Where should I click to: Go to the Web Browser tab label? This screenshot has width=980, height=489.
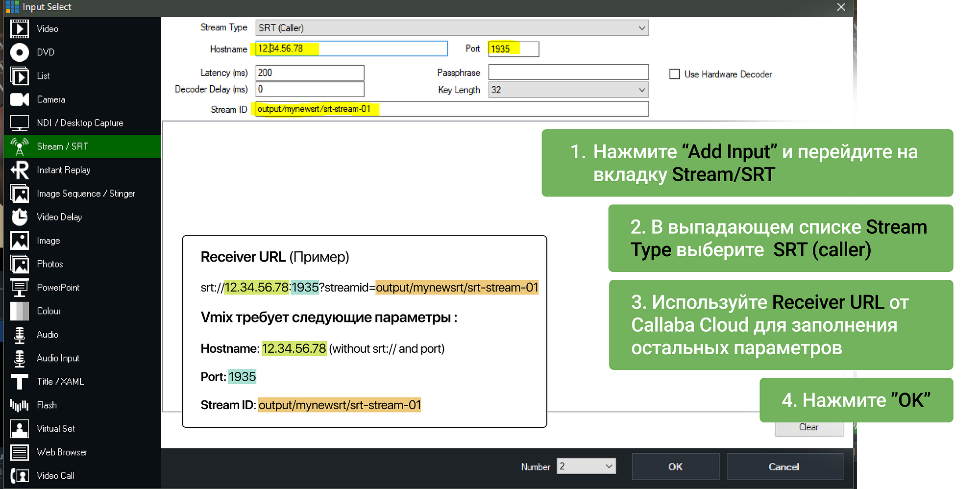pos(62,452)
